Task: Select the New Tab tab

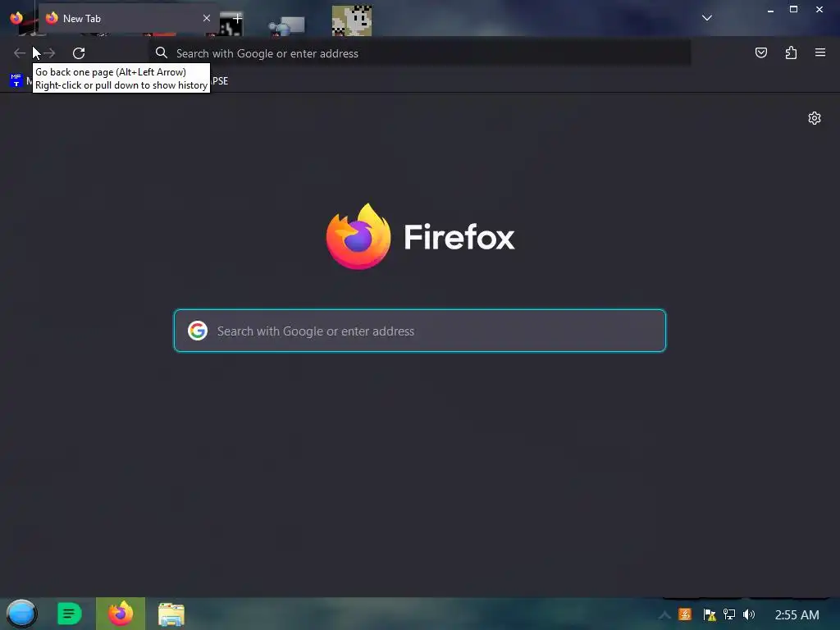Action: pos(129,18)
